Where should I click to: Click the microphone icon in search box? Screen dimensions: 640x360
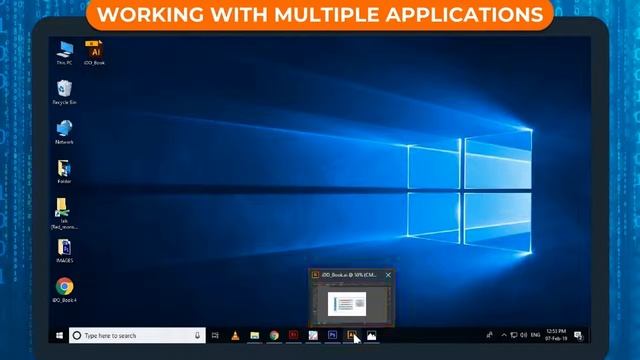(x=198, y=336)
